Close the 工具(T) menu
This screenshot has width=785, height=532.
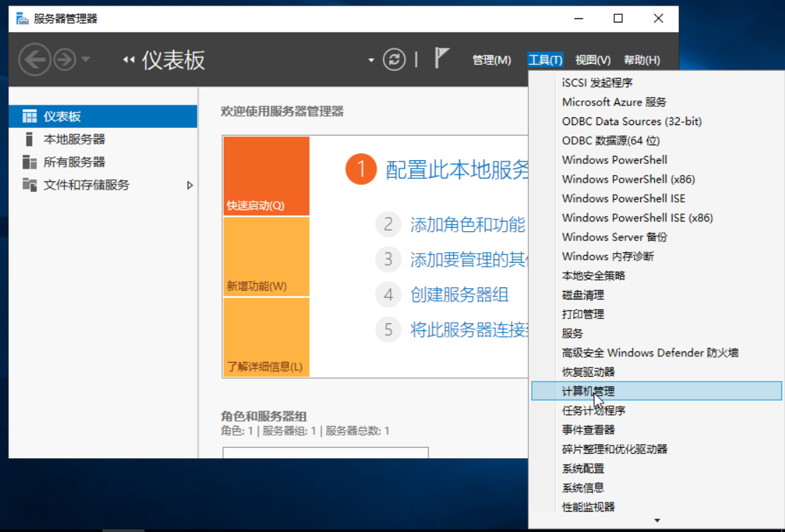pyautogui.click(x=545, y=60)
